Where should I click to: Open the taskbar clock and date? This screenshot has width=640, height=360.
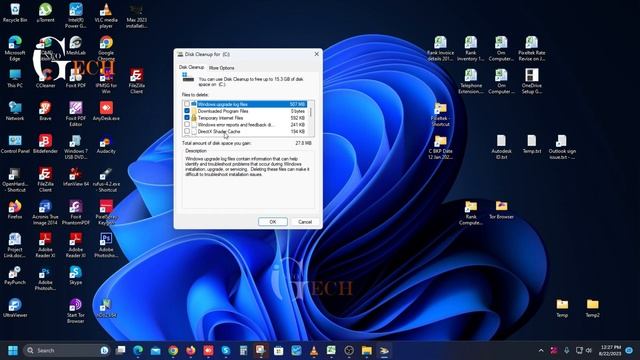point(611,350)
